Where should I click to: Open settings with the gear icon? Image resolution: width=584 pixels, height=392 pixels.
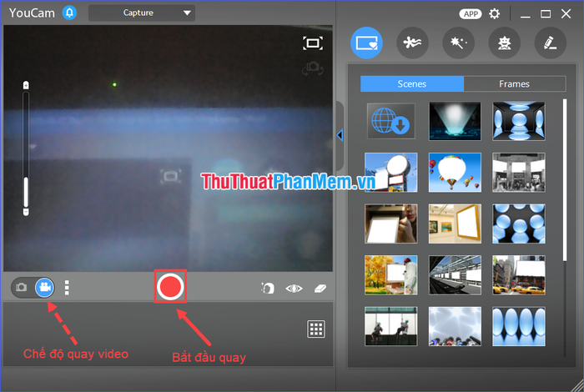[495, 14]
